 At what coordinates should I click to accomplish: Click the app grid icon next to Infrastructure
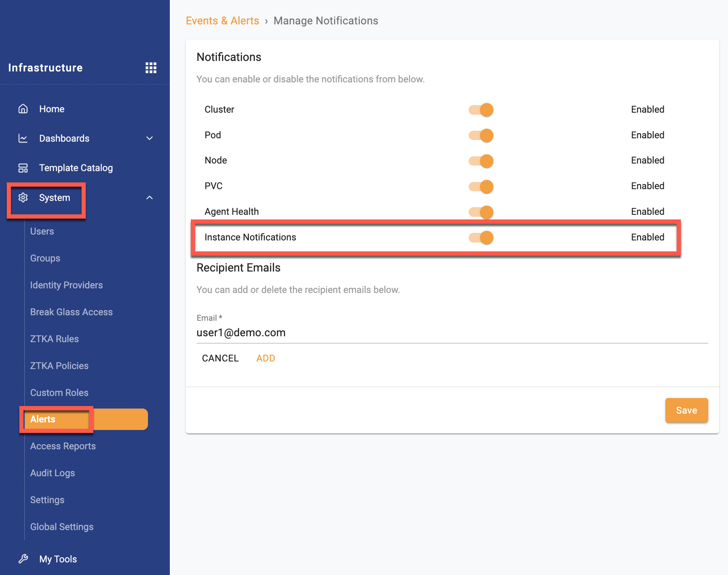point(151,68)
